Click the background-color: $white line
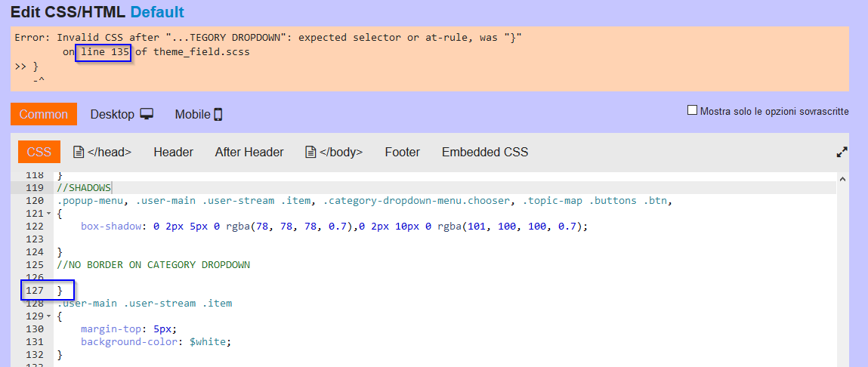This screenshot has height=367, width=868. 156,341
